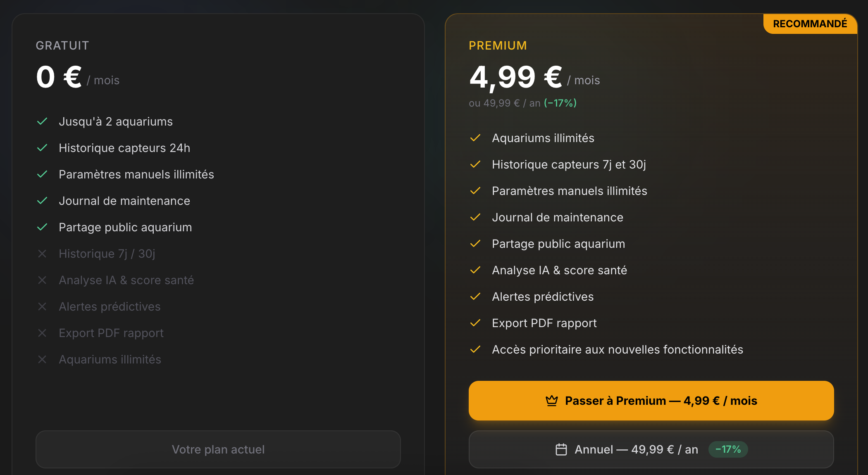
Task: Click the green (−17%) text under price
Action: 560,103
